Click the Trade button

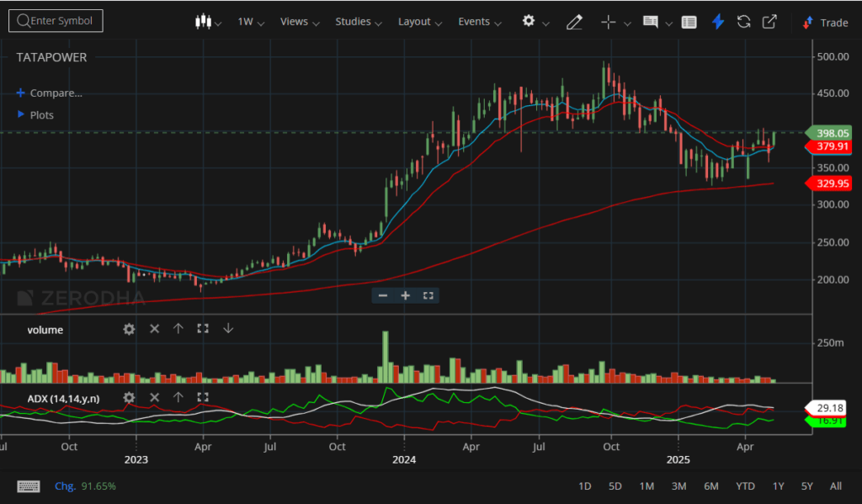point(825,23)
